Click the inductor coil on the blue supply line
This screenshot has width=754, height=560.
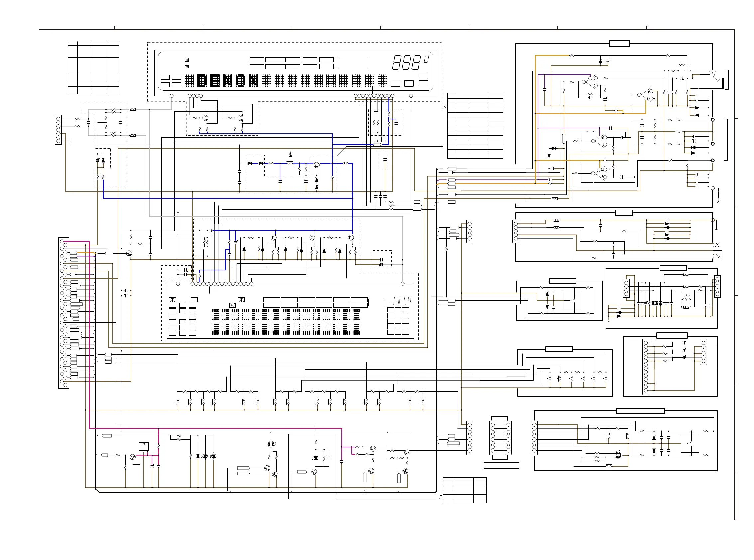[x=345, y=163]
